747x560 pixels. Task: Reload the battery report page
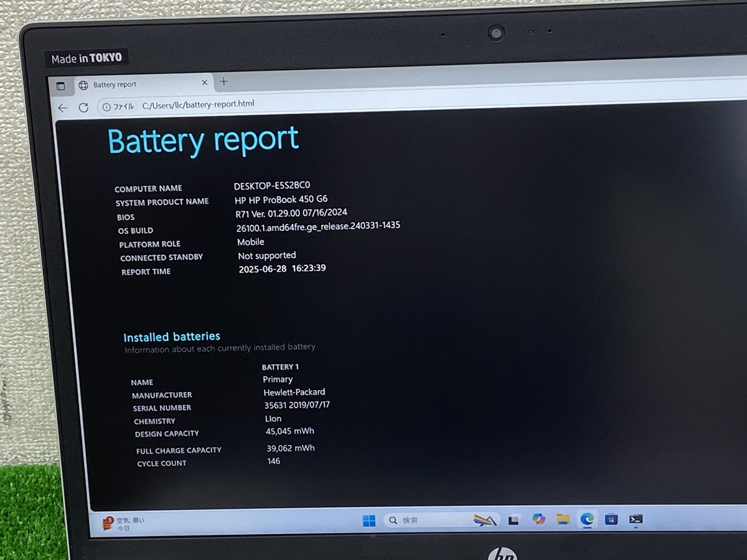[x=83, y=107]
